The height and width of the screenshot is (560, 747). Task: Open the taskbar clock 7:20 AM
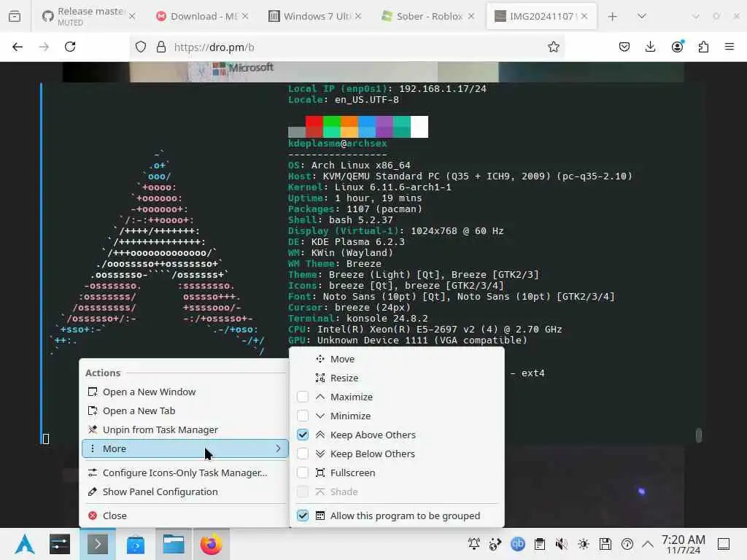pyautogui.click(x=683, y=544)
